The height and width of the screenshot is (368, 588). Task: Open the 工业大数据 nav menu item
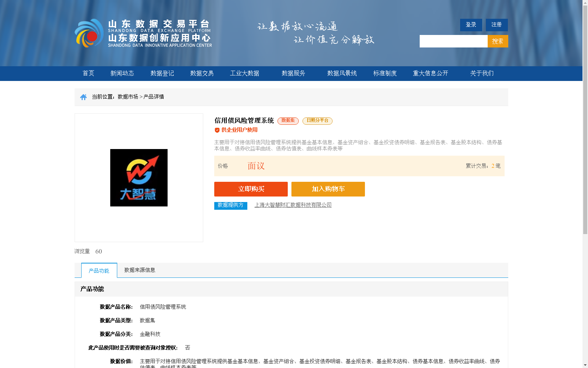coord(245,73)
